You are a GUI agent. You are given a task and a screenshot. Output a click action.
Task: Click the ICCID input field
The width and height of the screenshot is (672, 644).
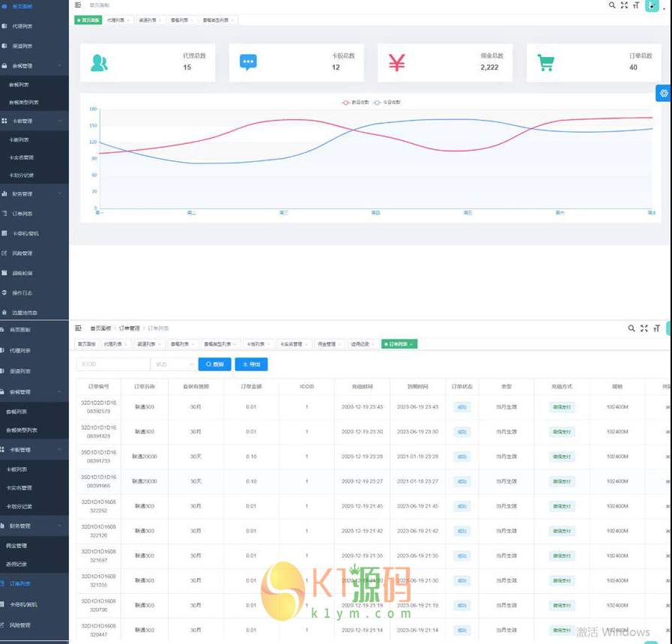click(x=112, y=364)
